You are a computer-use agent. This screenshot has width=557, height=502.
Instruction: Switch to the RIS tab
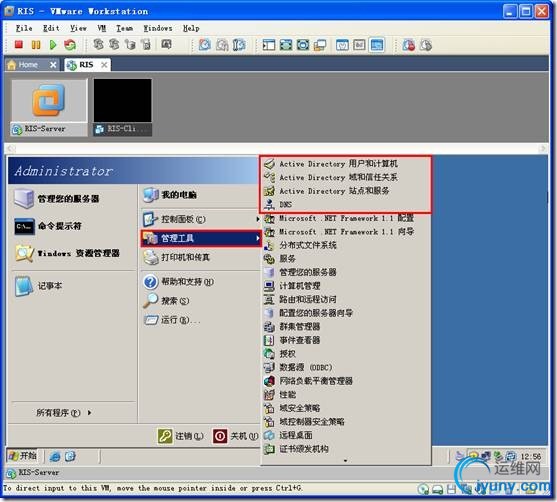[86, 65]
